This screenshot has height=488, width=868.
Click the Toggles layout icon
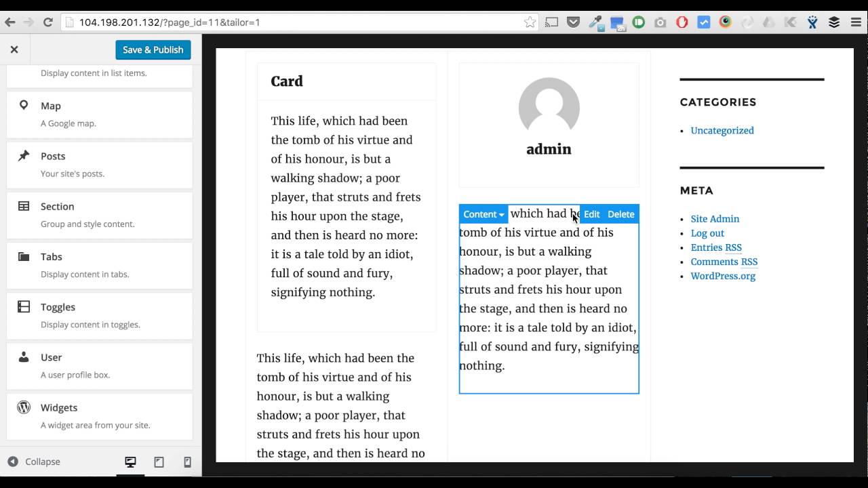click(24, 306)
